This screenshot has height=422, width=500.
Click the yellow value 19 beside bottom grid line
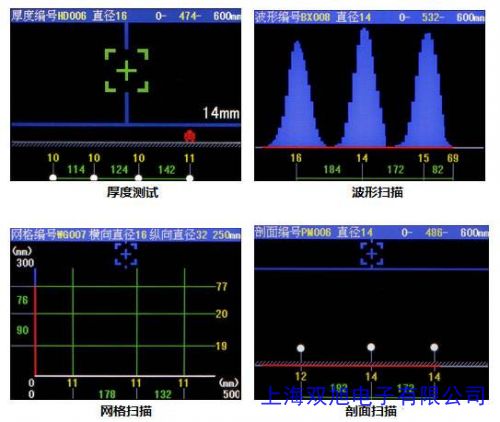click(x=222, y=346)
